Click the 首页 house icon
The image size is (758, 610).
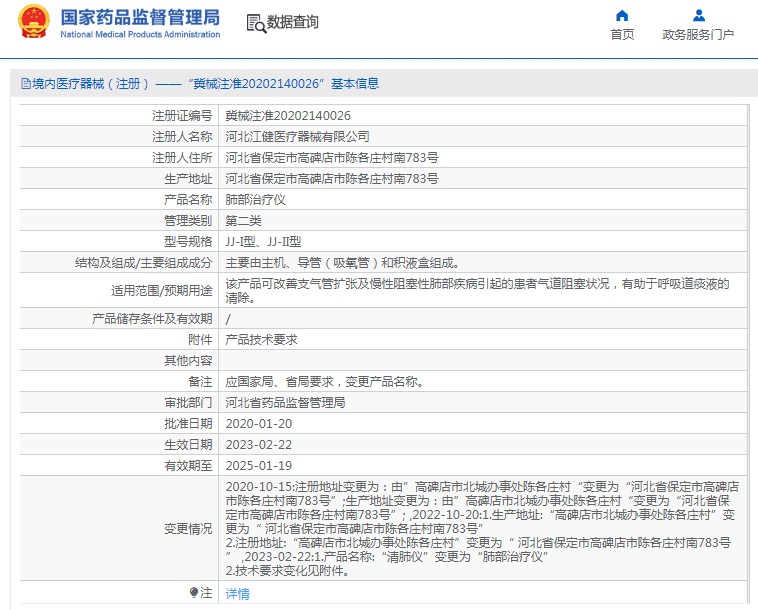click(x=622, y=15)
